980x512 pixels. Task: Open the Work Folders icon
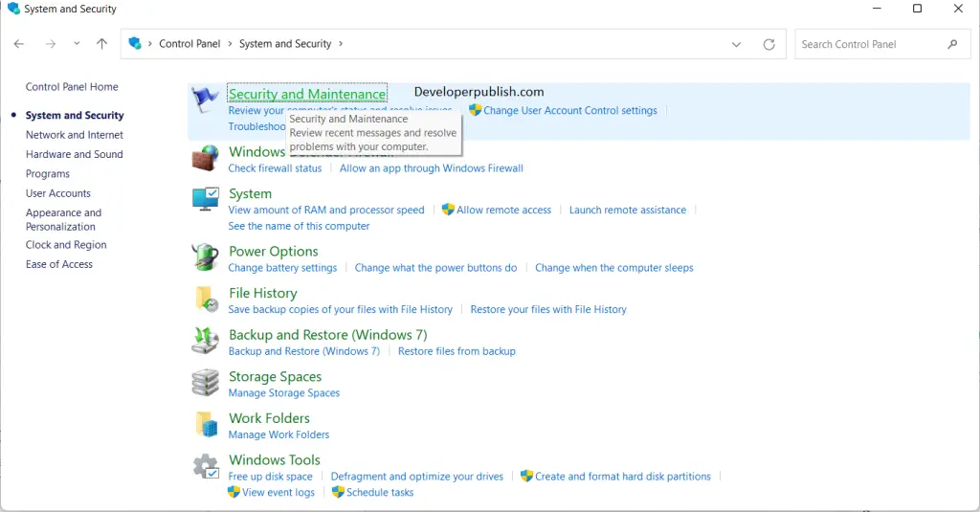207,424
